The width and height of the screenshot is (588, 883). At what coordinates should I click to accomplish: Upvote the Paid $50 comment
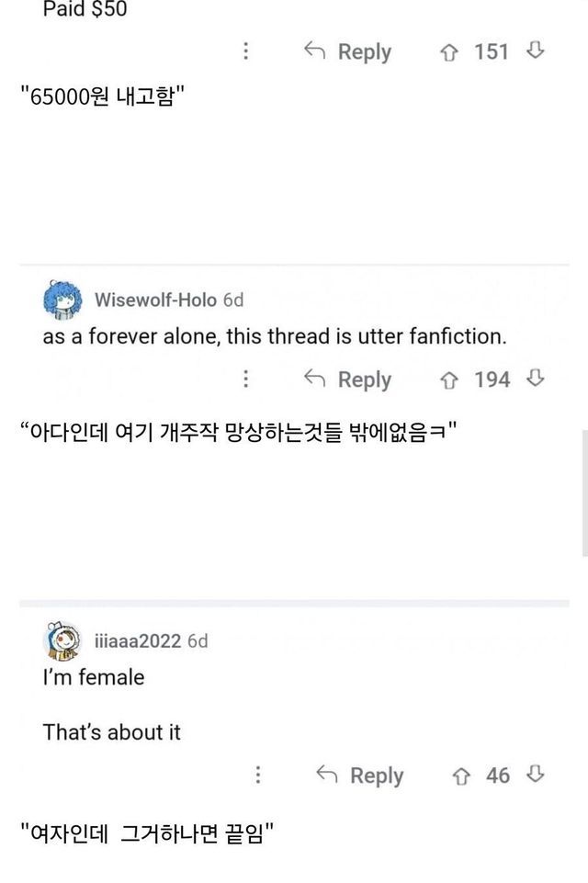[450, 51]
